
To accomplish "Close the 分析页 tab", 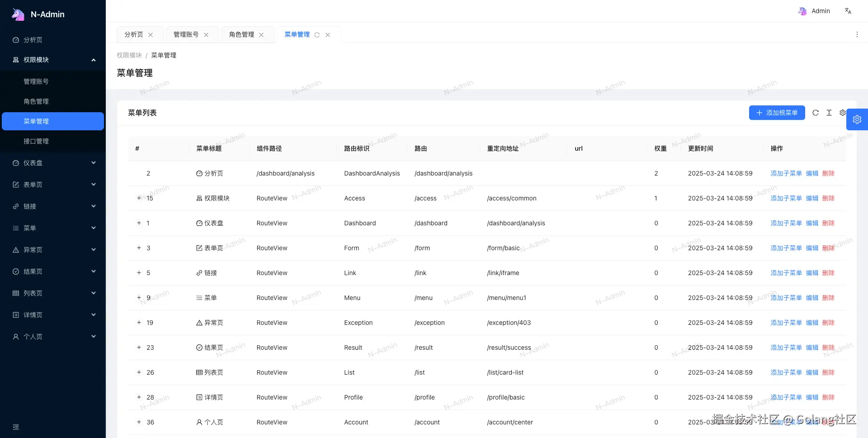I will [x=151, y=35].
